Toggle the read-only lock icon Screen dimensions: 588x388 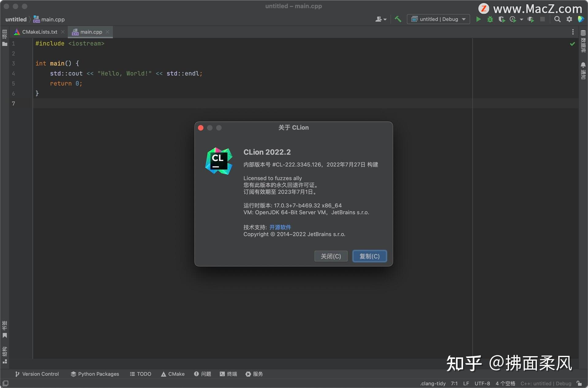tap(579, 383)
